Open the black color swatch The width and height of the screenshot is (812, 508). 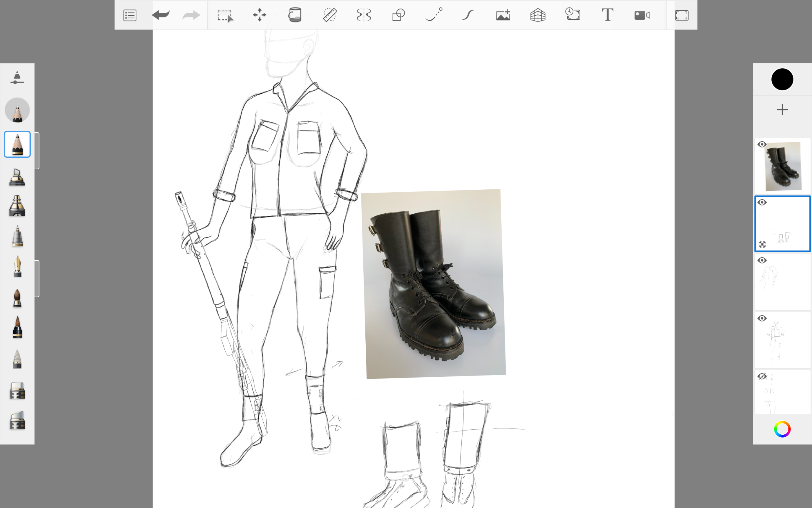782,80
